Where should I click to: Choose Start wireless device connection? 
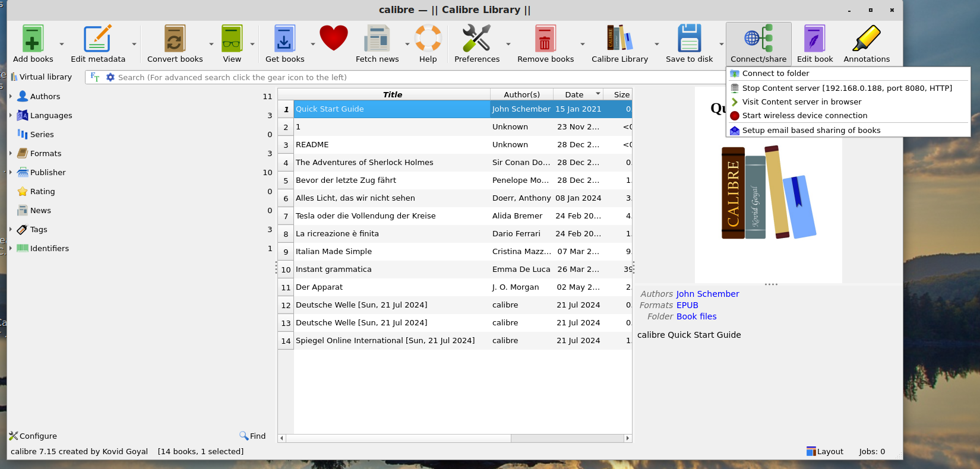click(848, 116)
